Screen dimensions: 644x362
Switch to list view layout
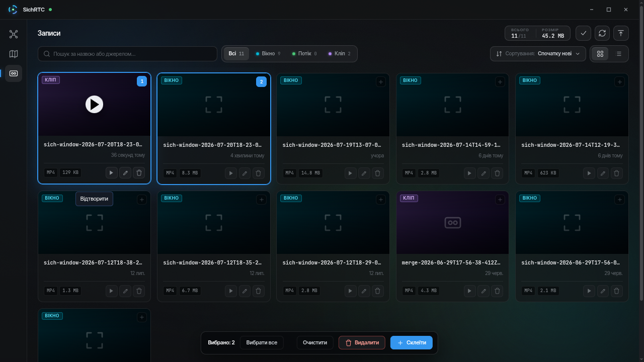click(x=619, y=54)
